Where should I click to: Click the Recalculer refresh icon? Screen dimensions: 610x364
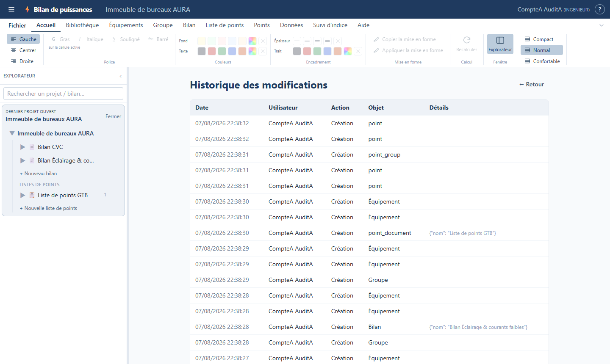coord(467,40)
